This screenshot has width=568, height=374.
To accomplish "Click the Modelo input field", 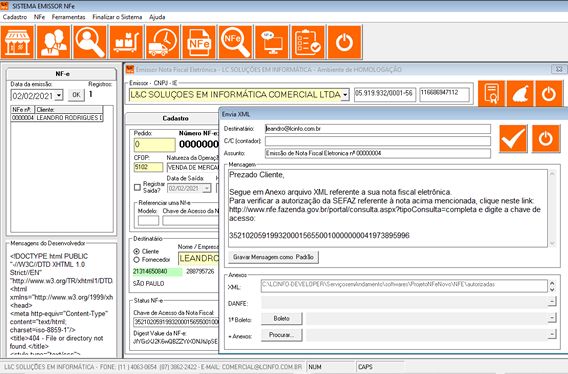I will 148,220.
